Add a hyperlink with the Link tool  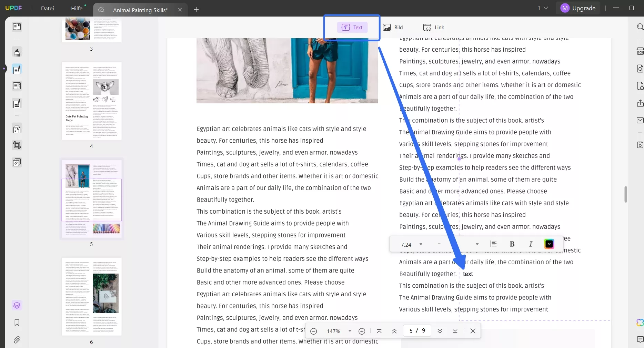click(x=433, y=27)
